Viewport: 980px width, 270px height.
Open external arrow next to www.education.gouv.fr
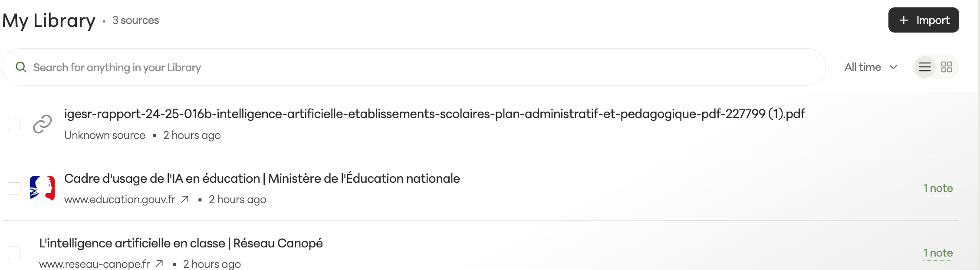click(185, 199)
